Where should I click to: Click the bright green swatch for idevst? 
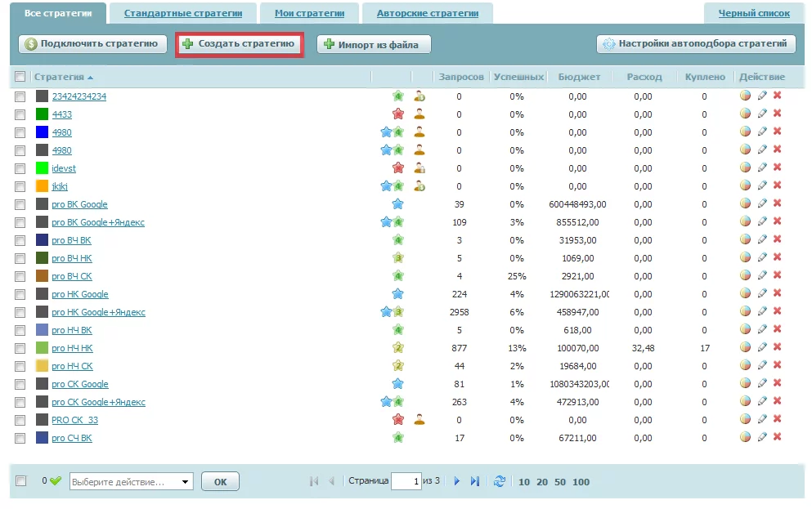(42, 168)
